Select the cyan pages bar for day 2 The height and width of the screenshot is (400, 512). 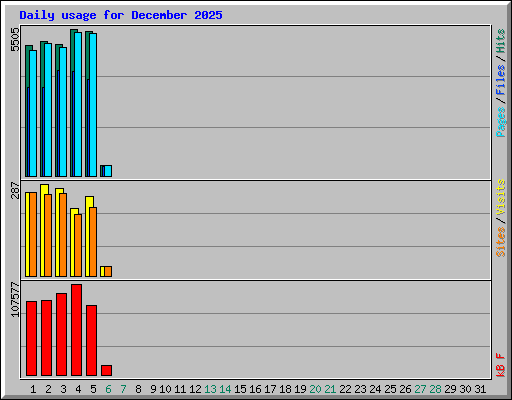coord(48,110)
